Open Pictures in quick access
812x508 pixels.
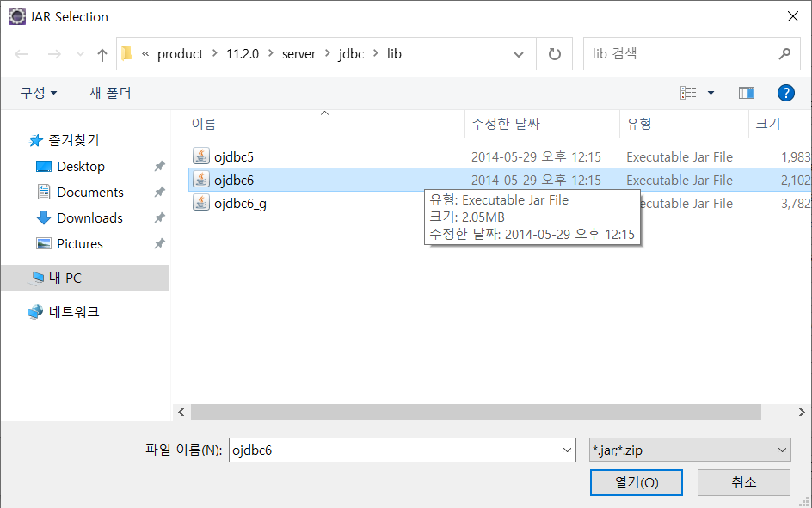[x=80, y=243]
